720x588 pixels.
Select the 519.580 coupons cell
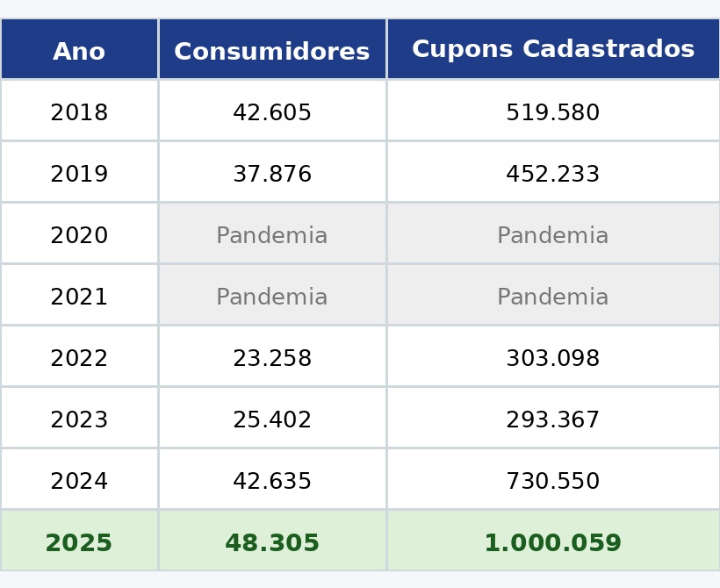click(553, 112)
